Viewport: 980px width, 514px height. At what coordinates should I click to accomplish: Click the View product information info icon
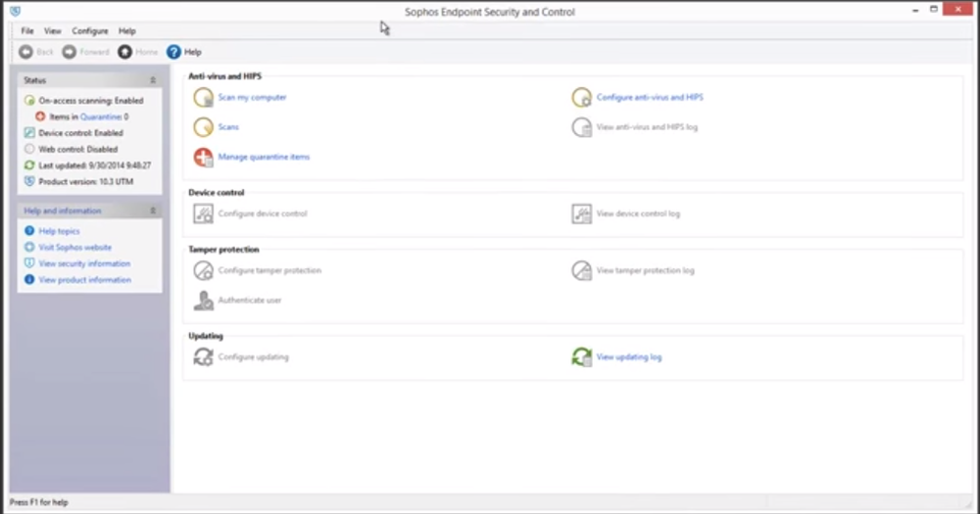pyautogui.click(x=29, y=280)
